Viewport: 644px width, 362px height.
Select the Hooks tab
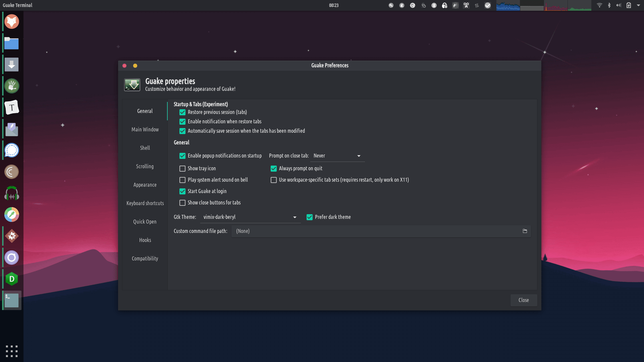[x=145, y=240]
